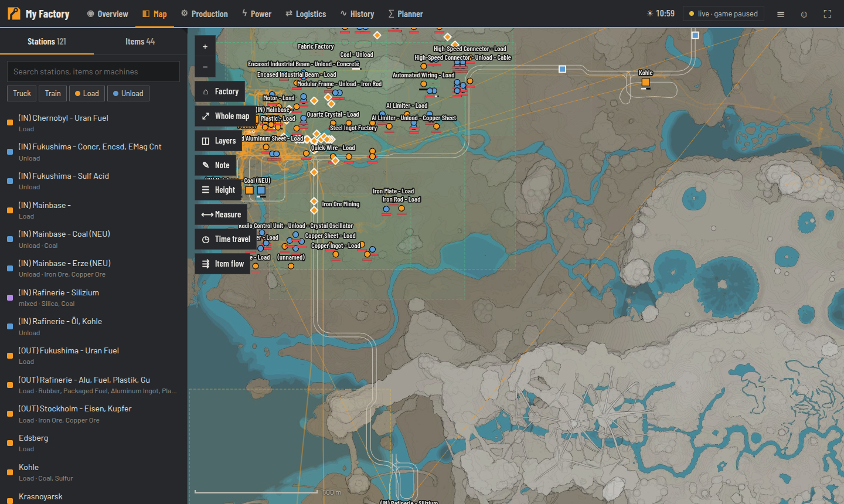Zoom out the map with minus button

[x=205, y=67]
